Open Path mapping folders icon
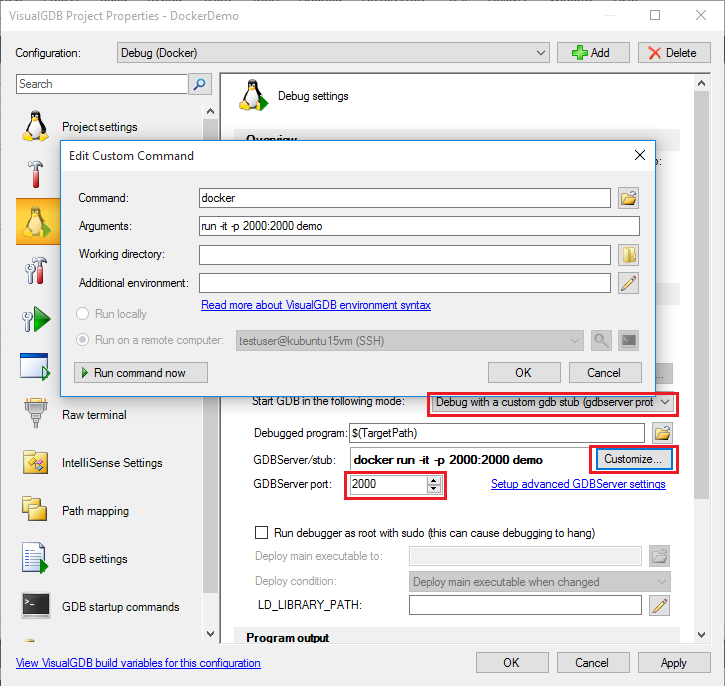The height and width of the screenshot is (686, 725). (x=35, y=509)
